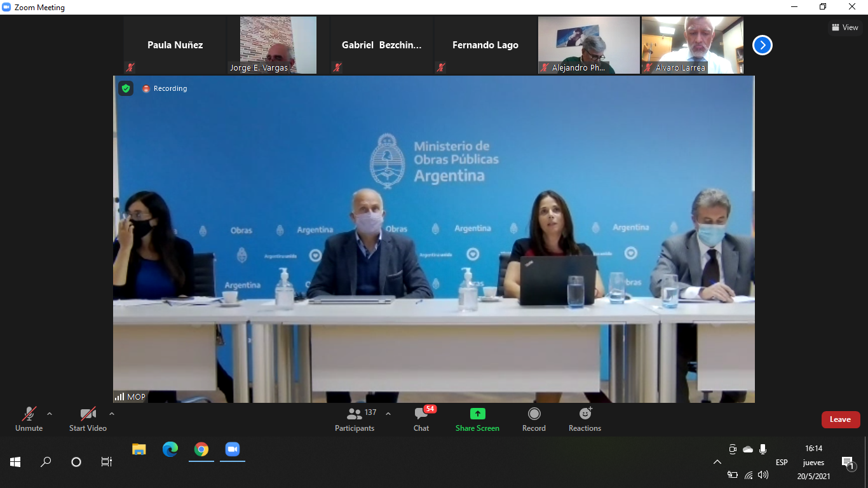The image size is (868, 488).
Task: Expand the Participants options chevron
Action: (388, 414)
